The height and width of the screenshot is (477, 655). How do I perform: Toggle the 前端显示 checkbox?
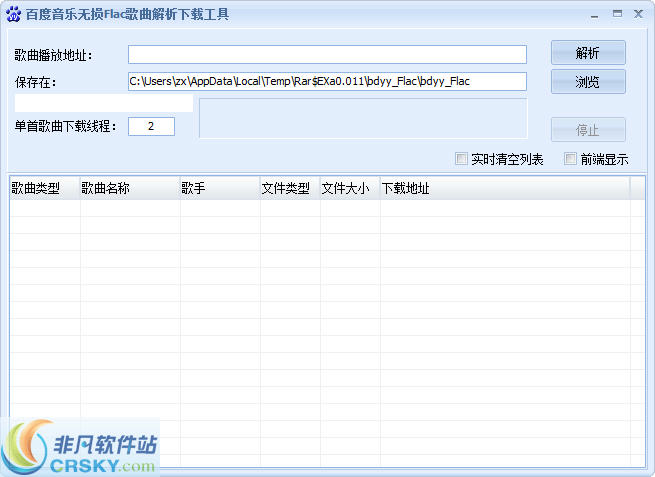coord(570,159)
